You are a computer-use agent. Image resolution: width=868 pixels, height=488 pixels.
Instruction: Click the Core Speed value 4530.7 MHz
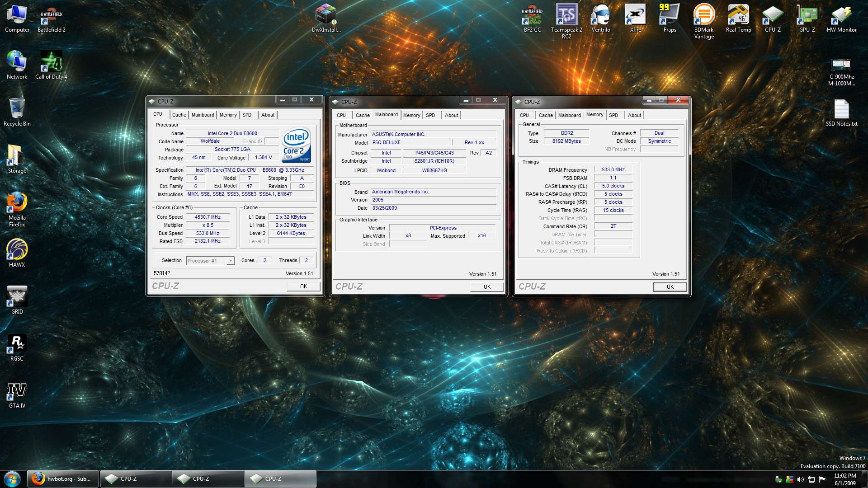(x=208, y=217)
